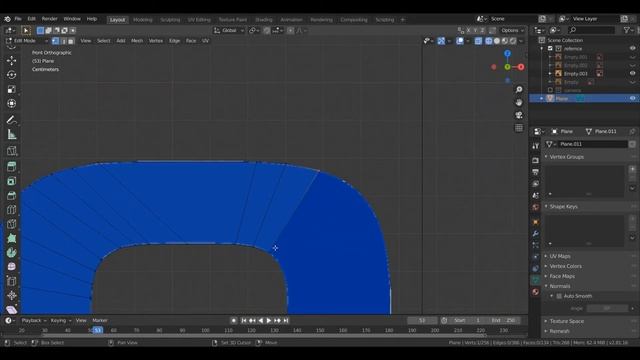The height and width of the screenshot is (360, 640).
Task: Open the Global transform orientation dropdown
Action: (x=229, y=30)
